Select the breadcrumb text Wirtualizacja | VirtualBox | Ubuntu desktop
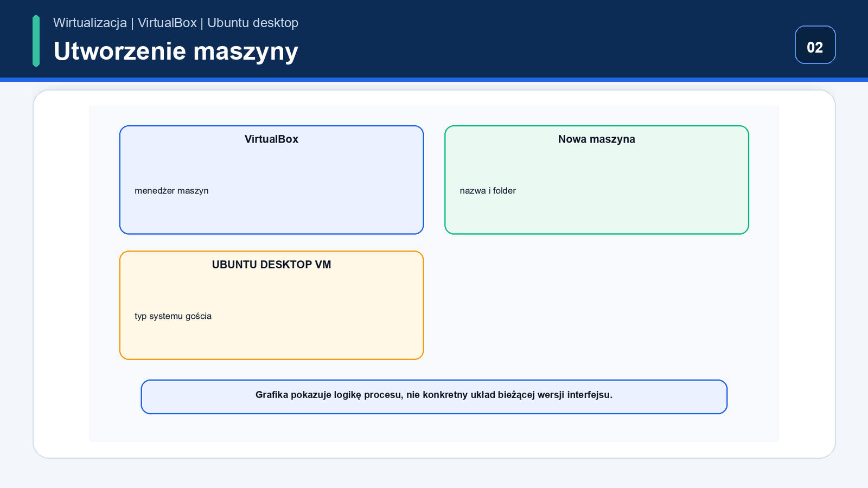Viewport: 868px width, 488px height. tap(176, 23)
